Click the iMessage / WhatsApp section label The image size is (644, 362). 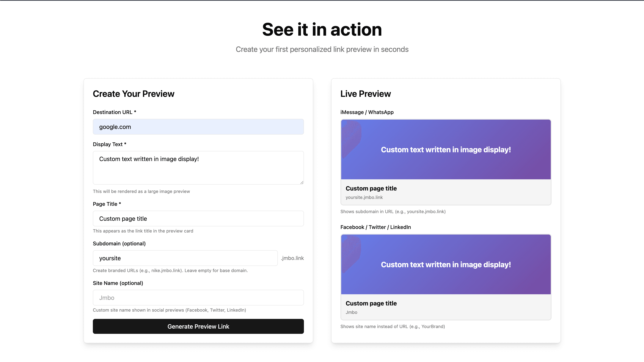pyautogui.click(x=367, y=112)
